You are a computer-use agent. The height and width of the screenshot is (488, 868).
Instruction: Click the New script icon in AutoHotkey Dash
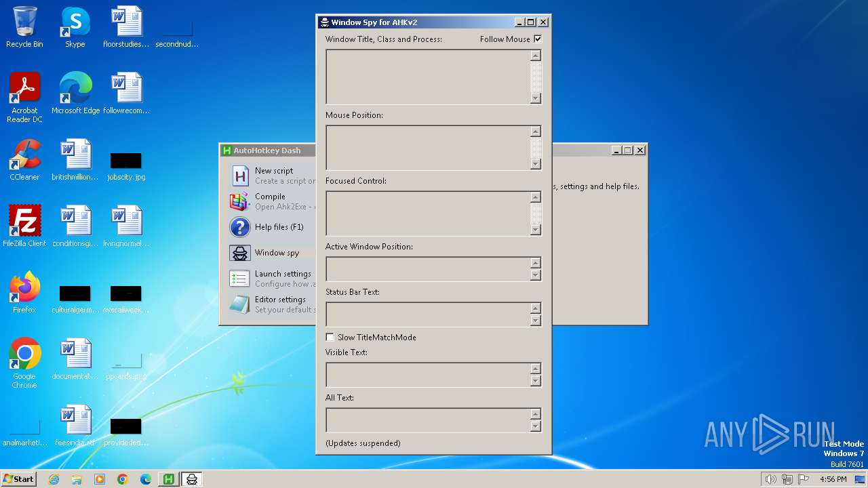[240, 176]
